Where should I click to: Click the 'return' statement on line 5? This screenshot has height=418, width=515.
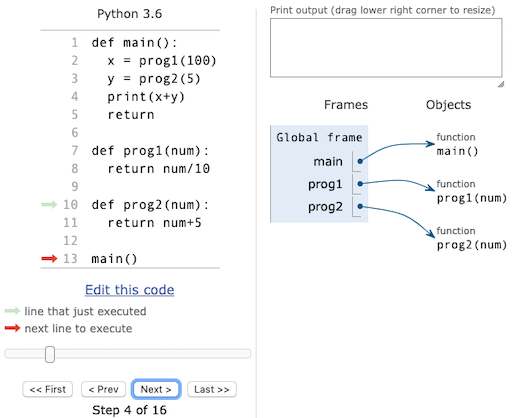tap(131, 115)
